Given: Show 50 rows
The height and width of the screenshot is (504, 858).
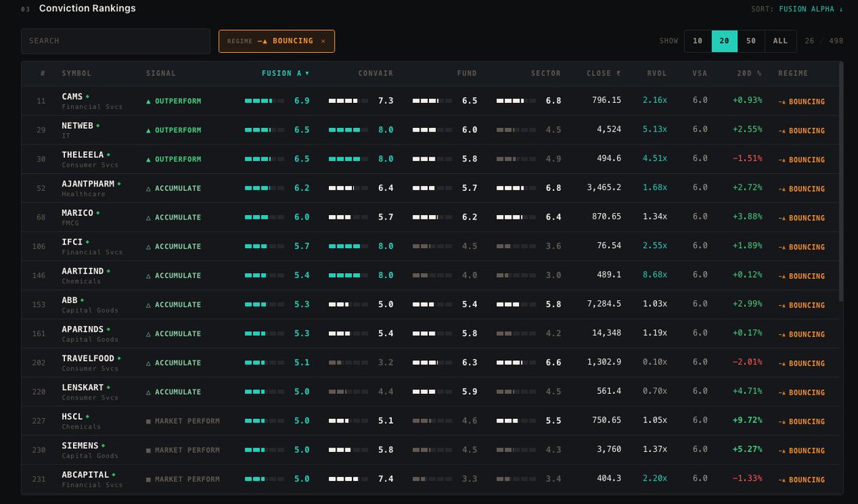Looking at the screenshot, I should [x=751, y=41].
